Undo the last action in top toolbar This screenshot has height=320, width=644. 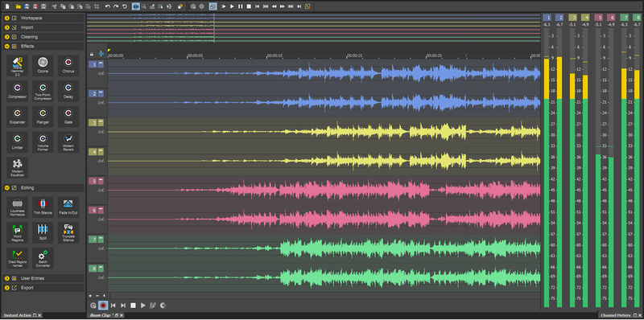click(x=107, y=6)
